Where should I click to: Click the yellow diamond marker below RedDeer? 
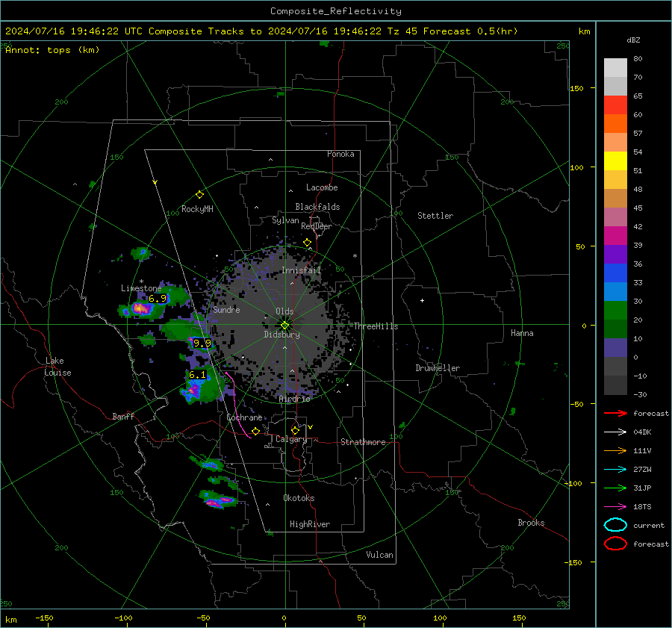[307, 243]
